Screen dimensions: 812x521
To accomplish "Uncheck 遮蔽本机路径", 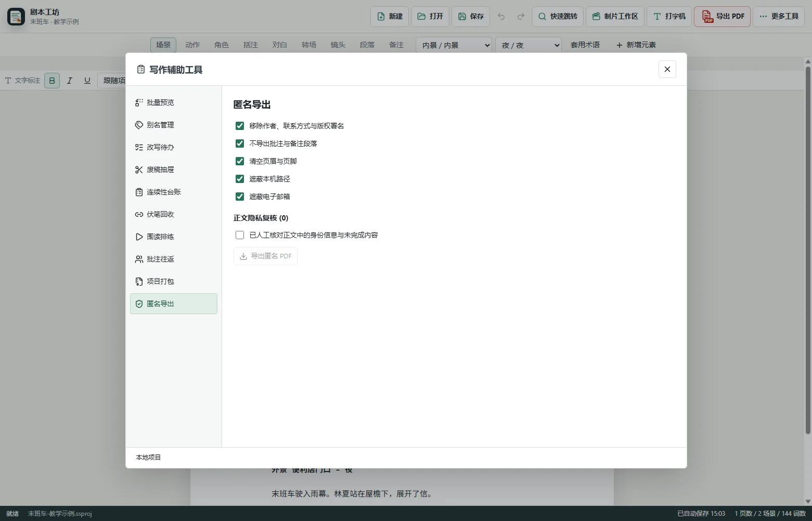I will coord(240,179).
